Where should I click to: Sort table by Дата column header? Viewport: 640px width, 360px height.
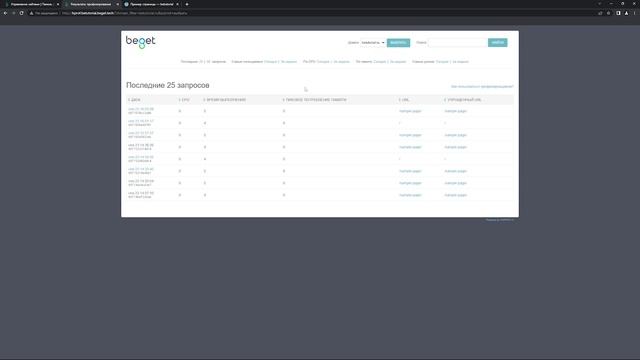[x=134, y=100]
